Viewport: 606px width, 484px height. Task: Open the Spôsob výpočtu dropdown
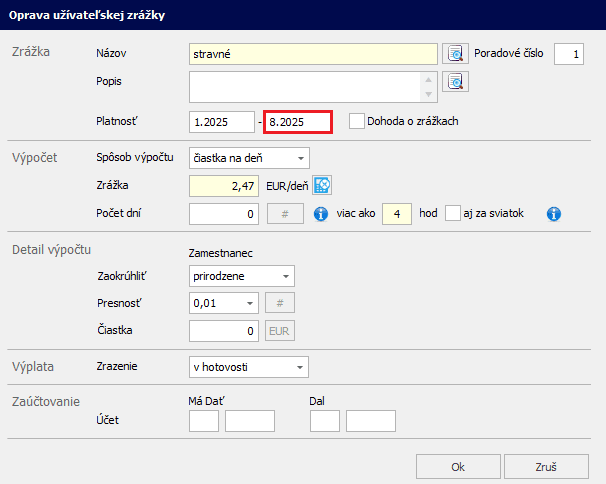249,158
